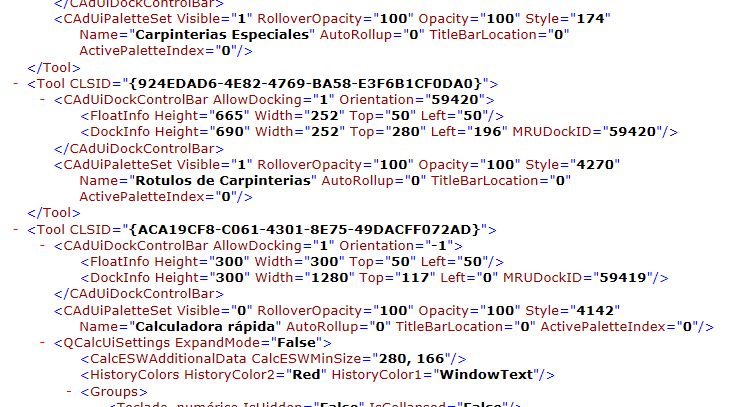Click the name value "Carpinterias Especiales"
This screenshot has width=733, height=407.
222,35
